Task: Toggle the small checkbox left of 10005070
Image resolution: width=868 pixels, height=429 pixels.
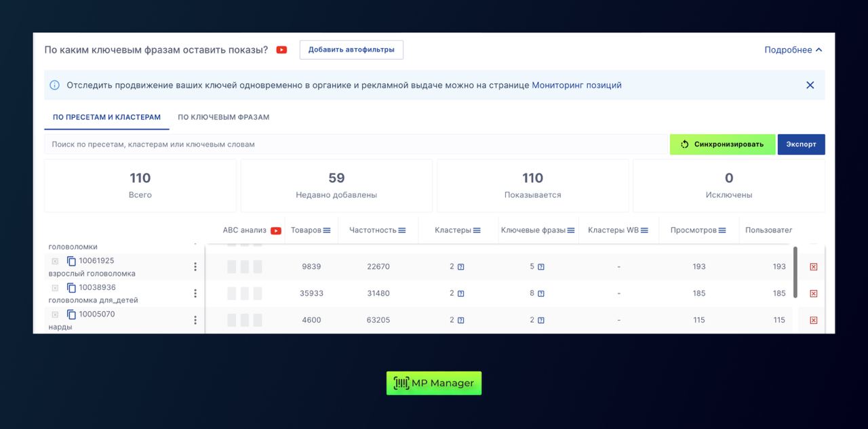Action: click(x=55, y=314)
